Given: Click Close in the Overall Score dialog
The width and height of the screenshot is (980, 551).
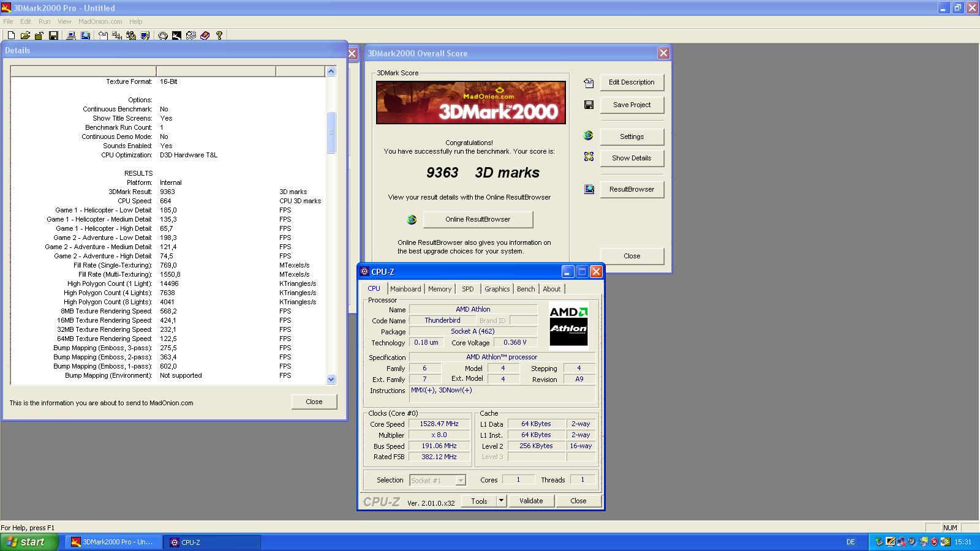Looking at the screenshot, I should 631,256.
